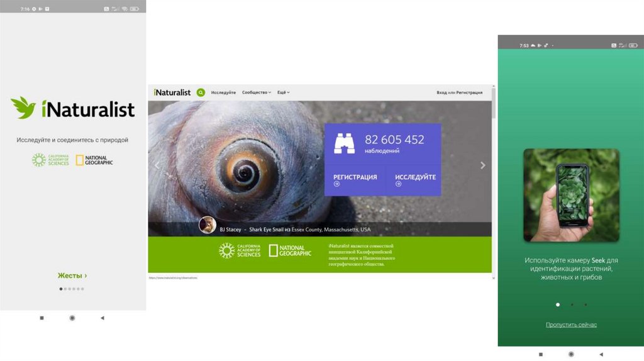Tap the back triangle button under Seek

tap(601, 354)
